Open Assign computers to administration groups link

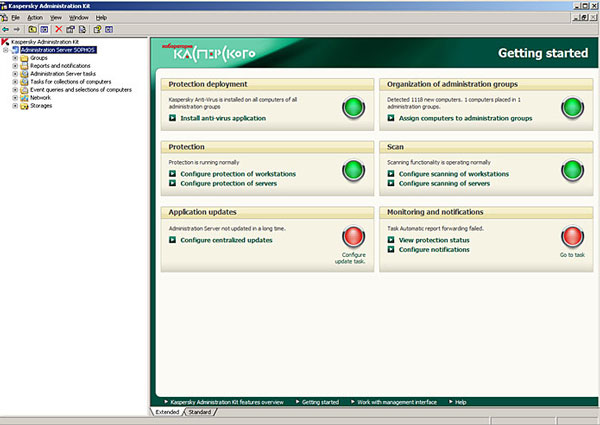(465, 118)
